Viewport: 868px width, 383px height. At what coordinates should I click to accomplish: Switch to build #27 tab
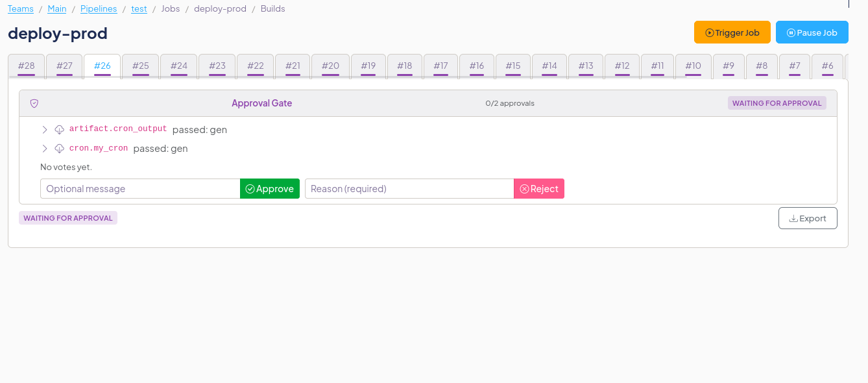(x=64, y=66)
